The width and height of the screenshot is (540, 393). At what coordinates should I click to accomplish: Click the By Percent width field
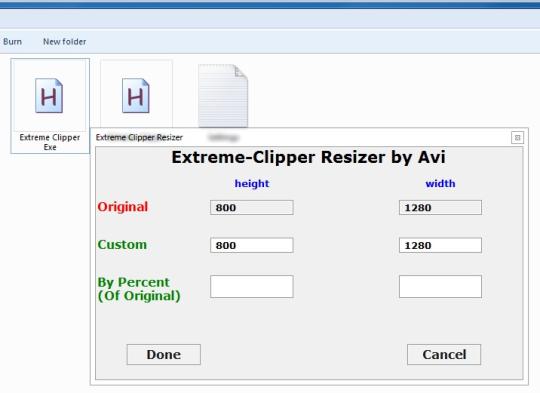[x=440, y=286]
